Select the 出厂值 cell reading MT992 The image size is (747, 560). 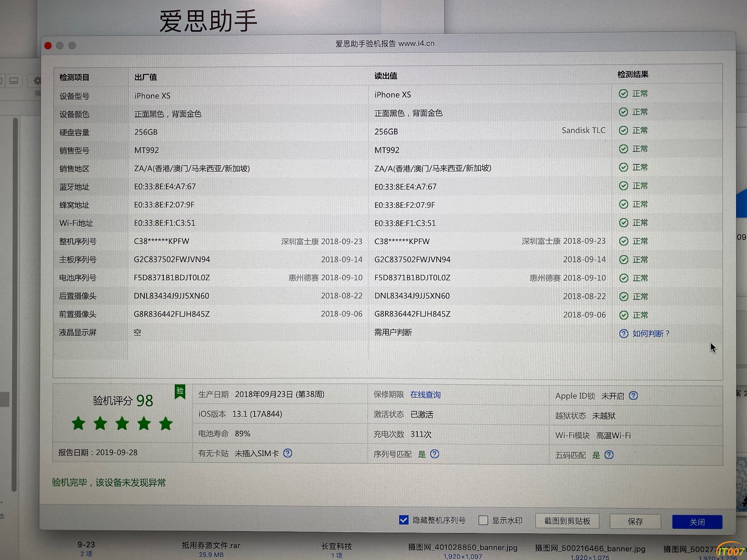[x=147, y=150]
